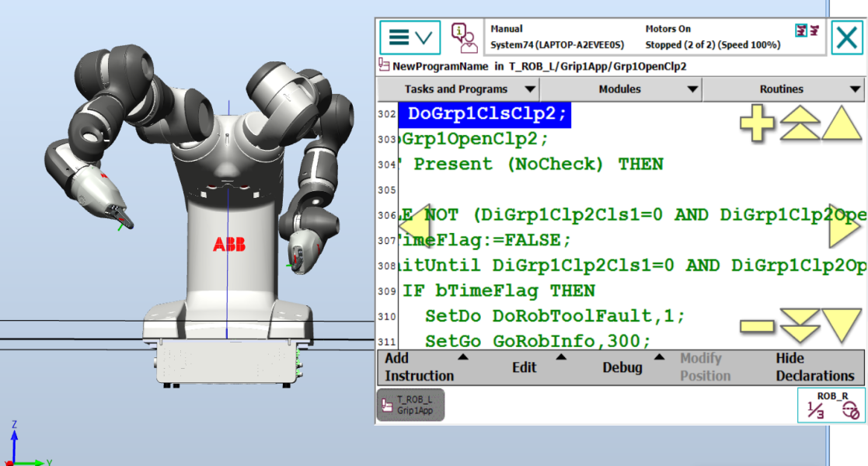
Task: Click the zoom in plus icon
Action: coord(757,123)
